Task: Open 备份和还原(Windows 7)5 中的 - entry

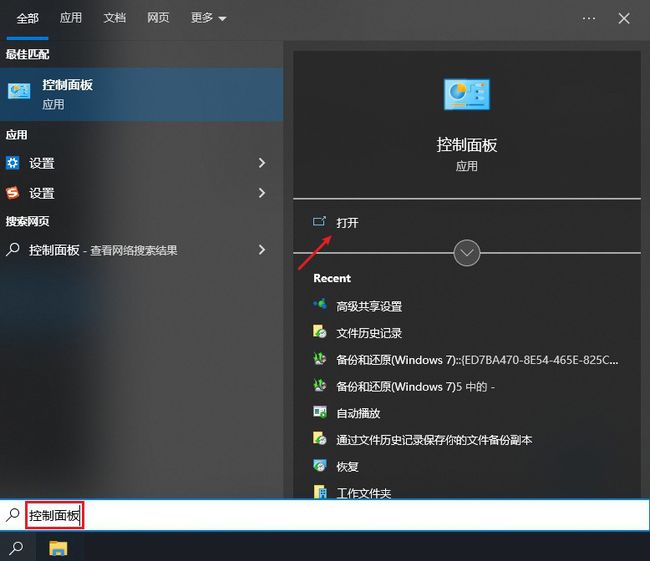Action: coord(416,386)
